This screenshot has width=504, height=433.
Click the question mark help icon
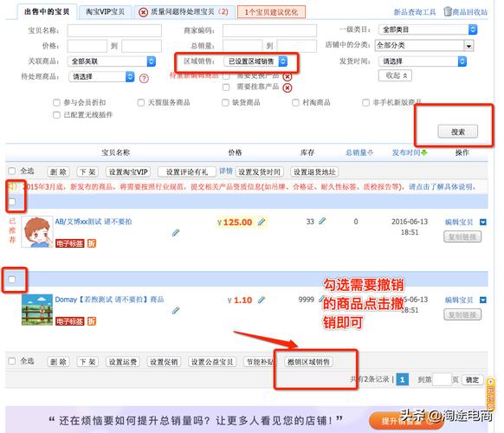(x=144, y=78)
